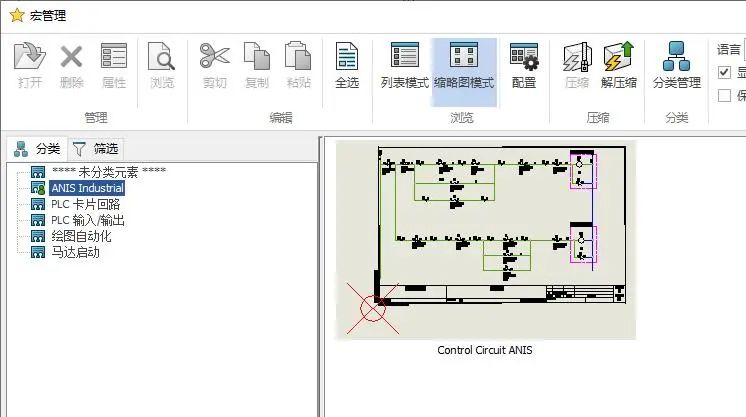Select Thumbnail mode (缩略图模式)

[x=464, y=71]
